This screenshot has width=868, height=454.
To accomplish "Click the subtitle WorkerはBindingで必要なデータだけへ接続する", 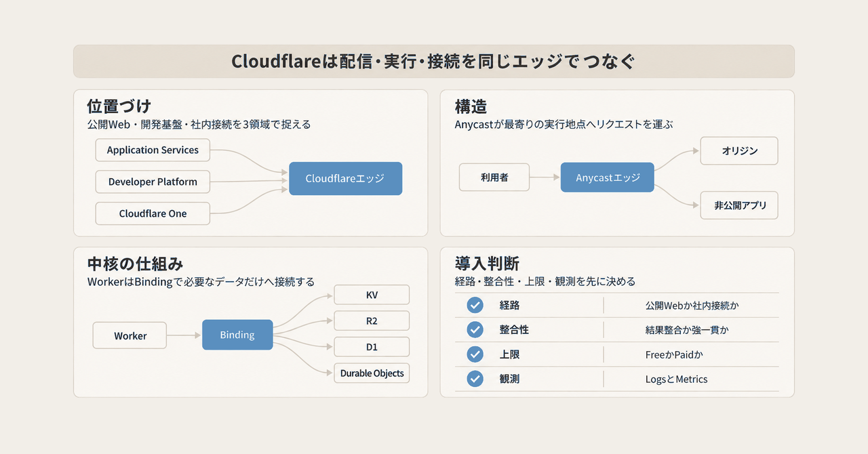I will [x=201, y=281].
